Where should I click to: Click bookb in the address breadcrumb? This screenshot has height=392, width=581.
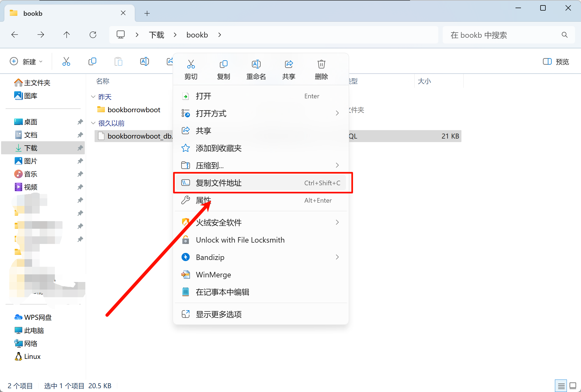click(x=197, y=35)
